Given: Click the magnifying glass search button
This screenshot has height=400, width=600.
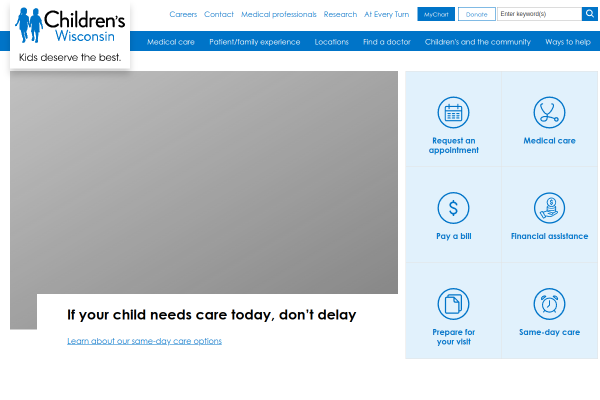Looking at the screenshot, I should click(x=590, y=14).
